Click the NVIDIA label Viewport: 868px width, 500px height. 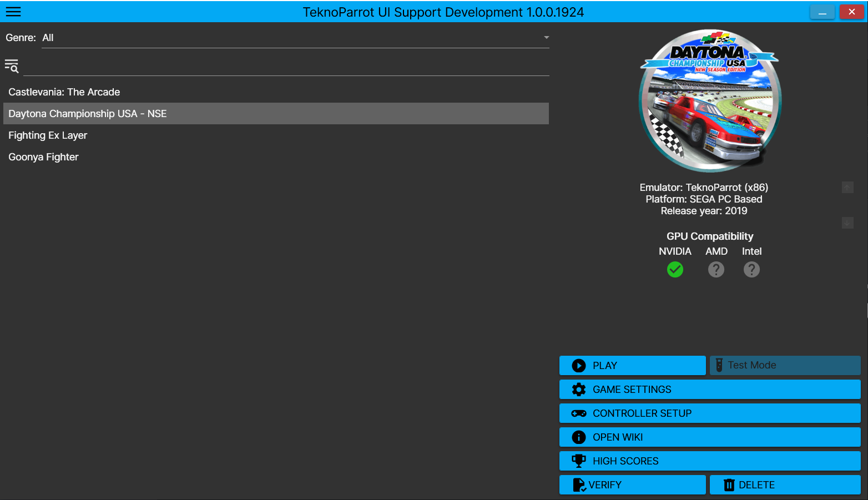tap(675, 251)
